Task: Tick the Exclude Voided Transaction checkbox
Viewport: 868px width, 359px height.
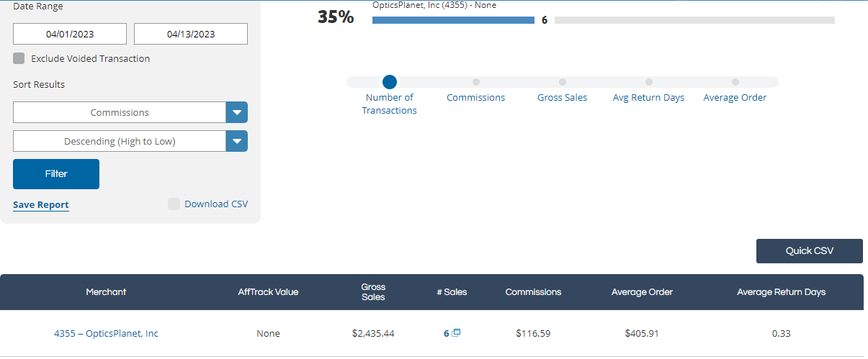Action: (19, 58)
